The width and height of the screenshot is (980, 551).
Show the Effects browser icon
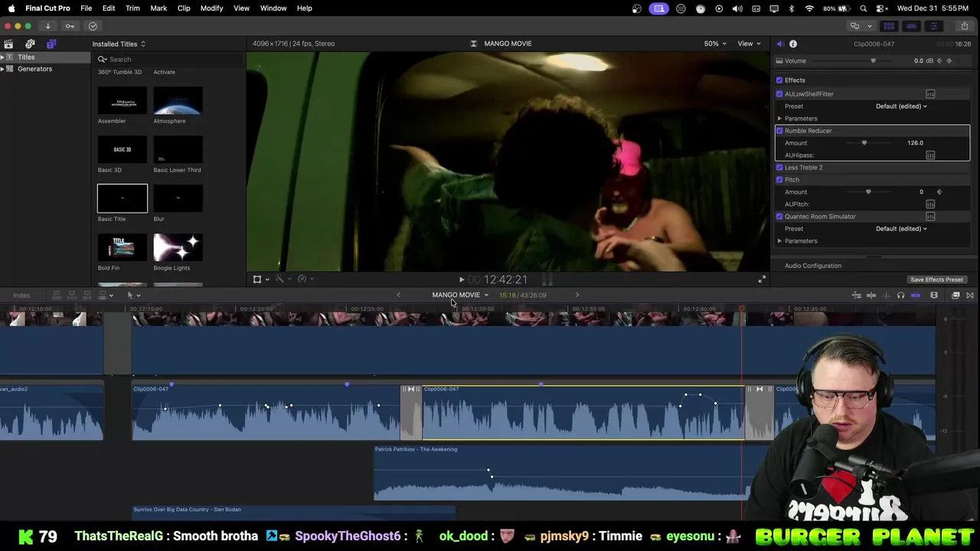click(955, 295)
